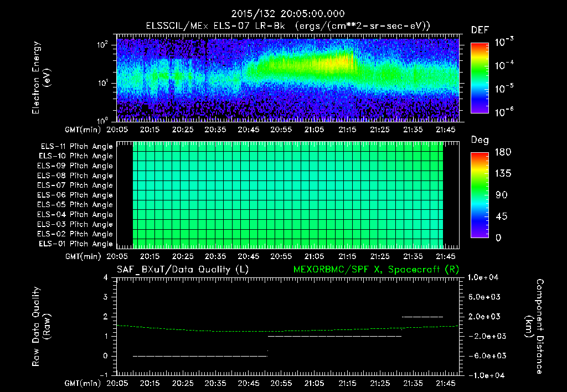Click the data quality line segment at level 1
Viewport: 567px width, 392px height.
334,336
